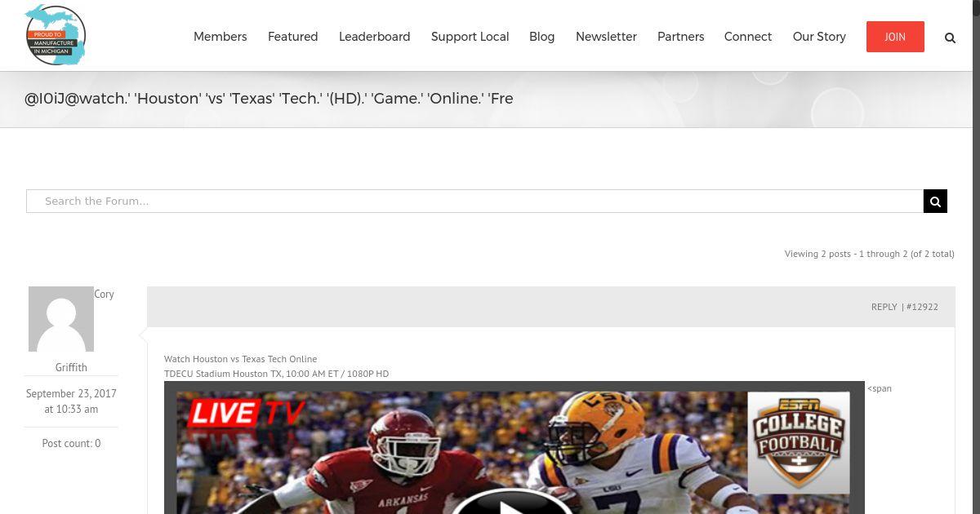Click the Proud to Manufacture in Michigan logo
Viewport: 980px width, 514px height.
(55, 35)
